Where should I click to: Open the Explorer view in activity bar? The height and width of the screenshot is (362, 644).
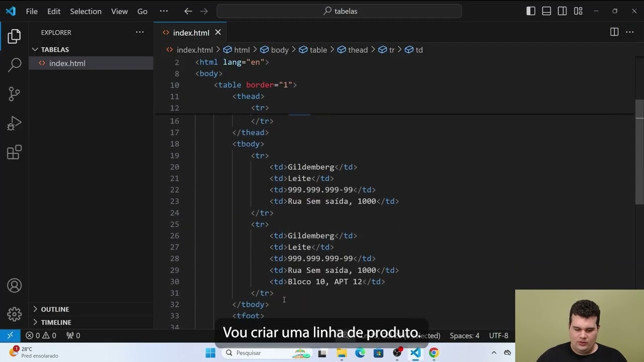[x=14, y=36]
